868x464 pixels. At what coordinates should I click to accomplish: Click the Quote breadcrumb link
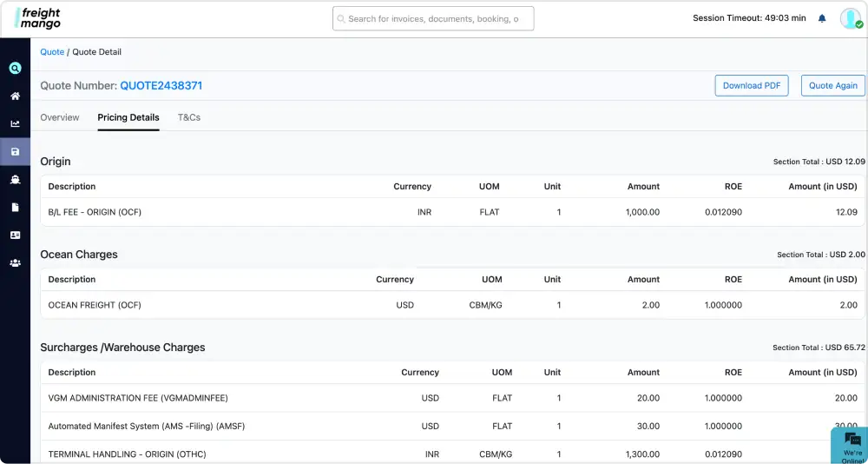click(x=52, y=52)
